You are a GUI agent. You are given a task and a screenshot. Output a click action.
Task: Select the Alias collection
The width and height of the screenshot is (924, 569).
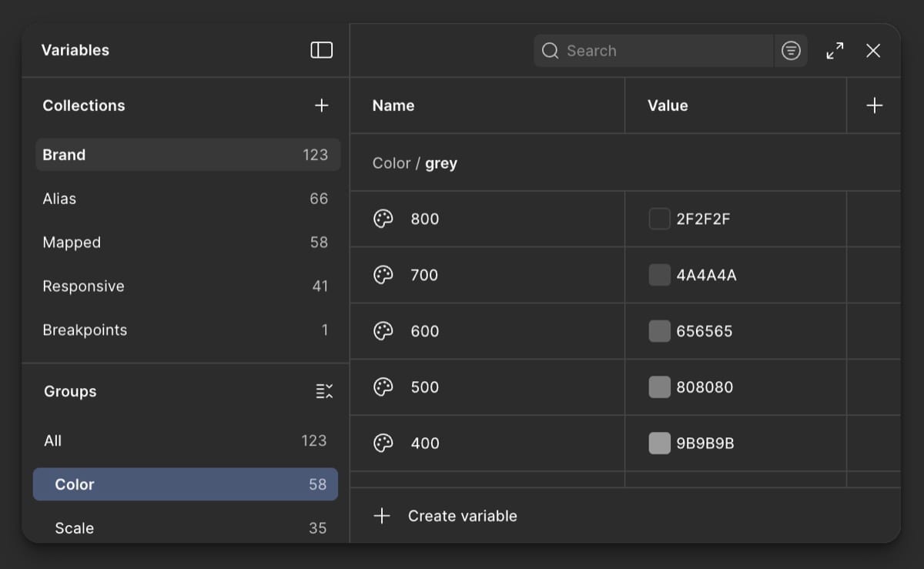(188, 199)
